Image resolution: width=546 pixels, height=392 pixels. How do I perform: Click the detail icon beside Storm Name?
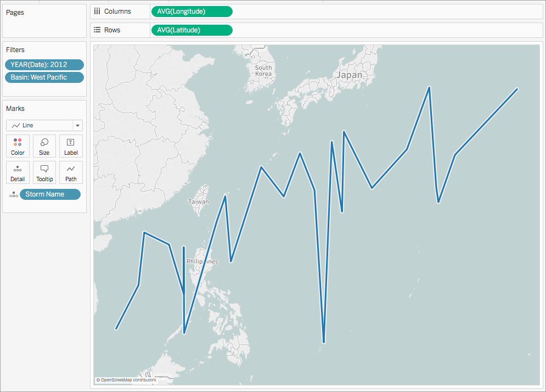pos(14,194)
